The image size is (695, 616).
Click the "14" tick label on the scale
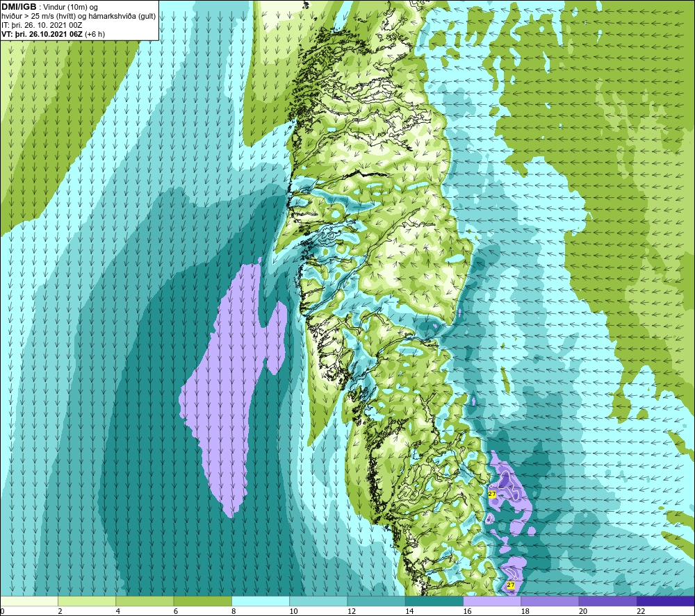[409, 611]
